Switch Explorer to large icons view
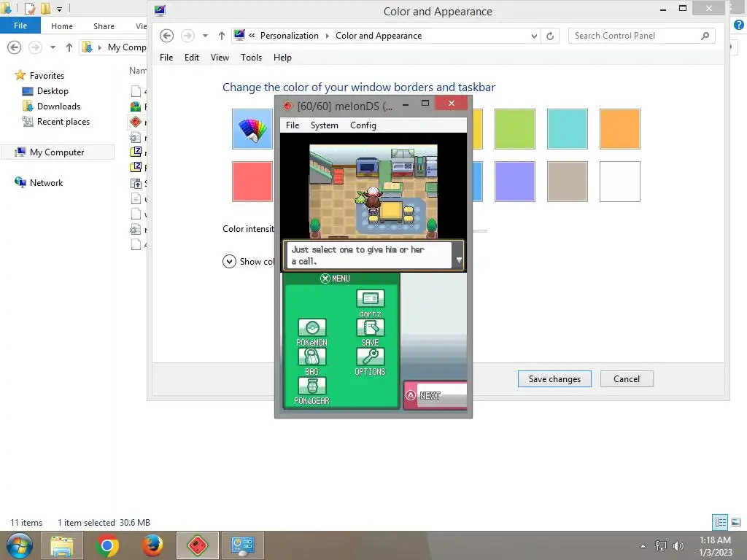This screenshot has height=560, width=747. (x=736, y=522)
